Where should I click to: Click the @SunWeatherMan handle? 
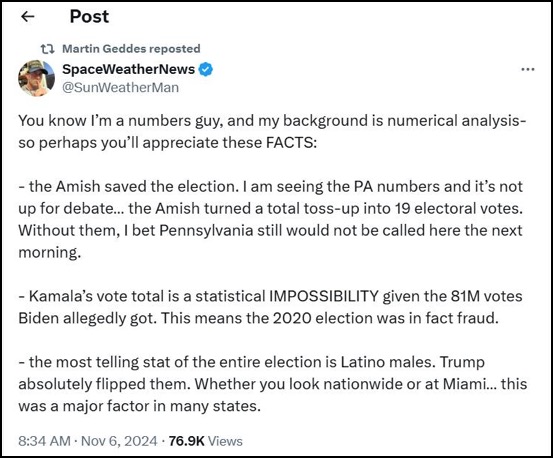[x=121, y=87]
